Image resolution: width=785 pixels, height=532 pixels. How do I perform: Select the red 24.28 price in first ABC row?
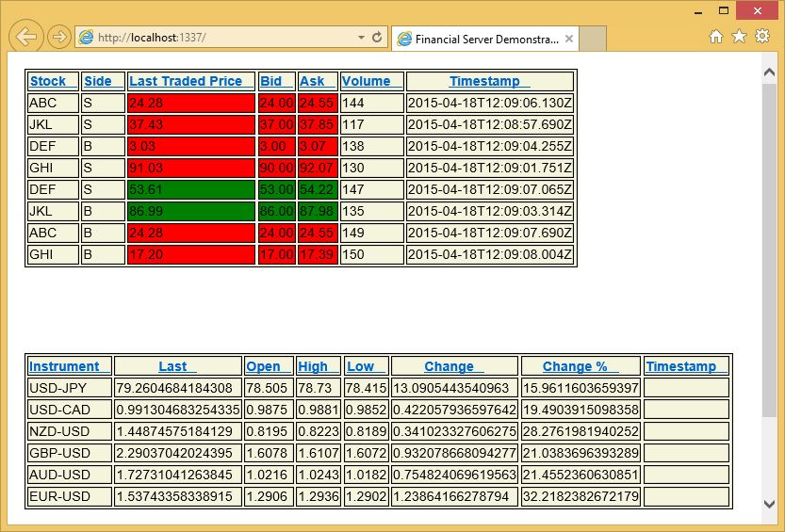point(191,103)
